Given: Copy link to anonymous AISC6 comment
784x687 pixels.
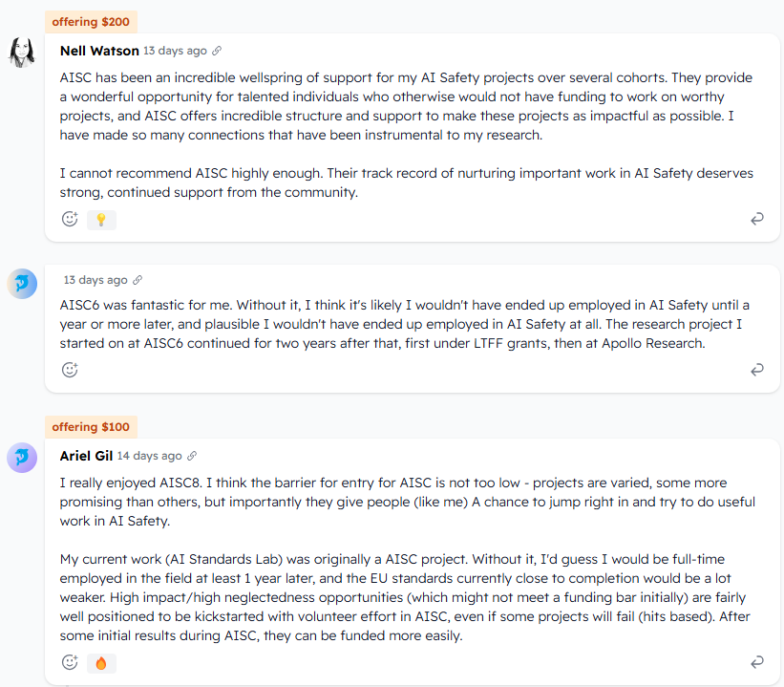Looking at the screenshot, I should [x=138, y=280].
